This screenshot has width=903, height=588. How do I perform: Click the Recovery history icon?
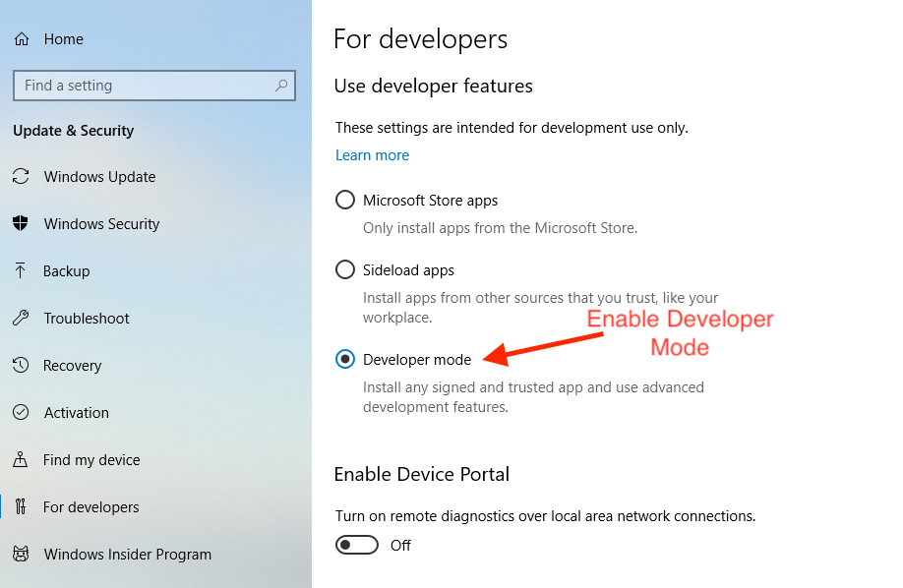click(21, 366)
